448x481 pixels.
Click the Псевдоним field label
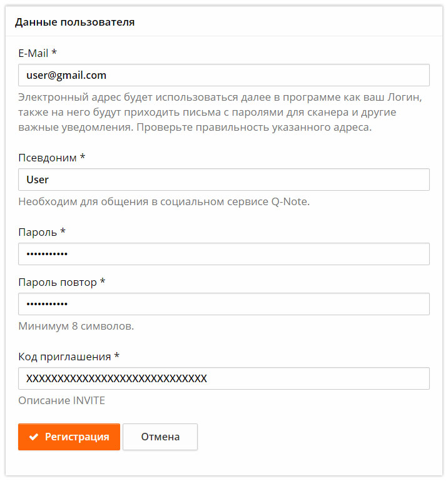(x=48, y=158)
